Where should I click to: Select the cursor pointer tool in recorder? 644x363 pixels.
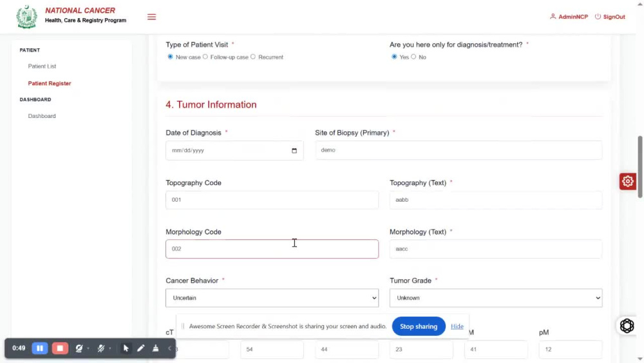tap(126, 348)
